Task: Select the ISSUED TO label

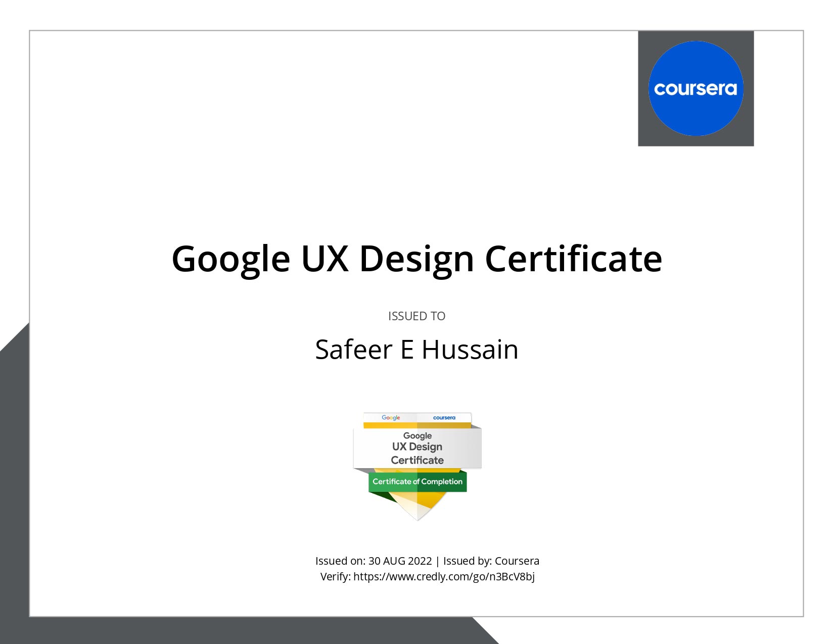Action: pos(416,316)
